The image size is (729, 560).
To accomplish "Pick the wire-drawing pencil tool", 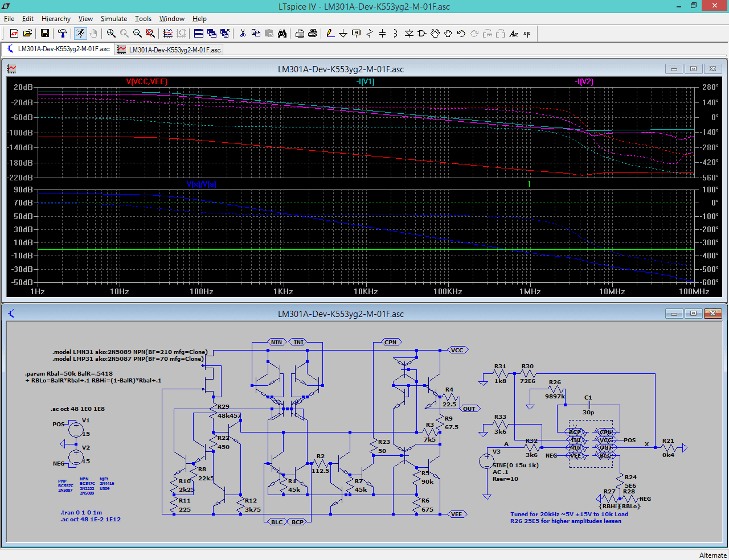I will 330,33.
